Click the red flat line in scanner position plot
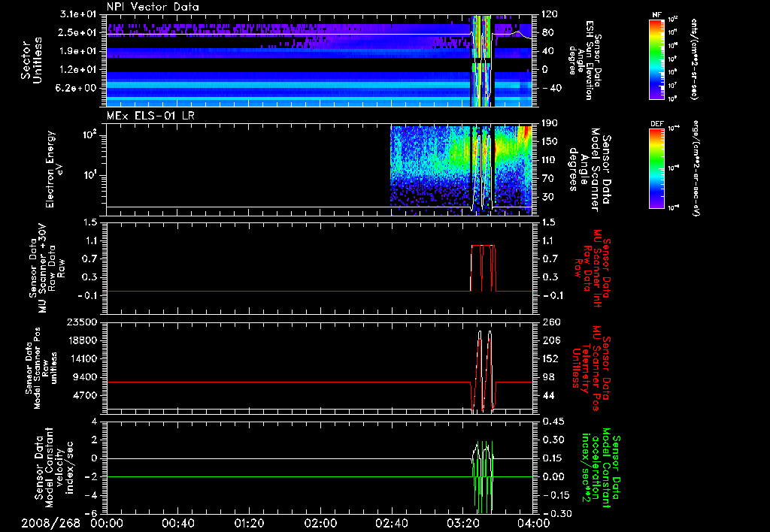The width and height of the screenshot is (770, 532). click(x=286, y=382)
